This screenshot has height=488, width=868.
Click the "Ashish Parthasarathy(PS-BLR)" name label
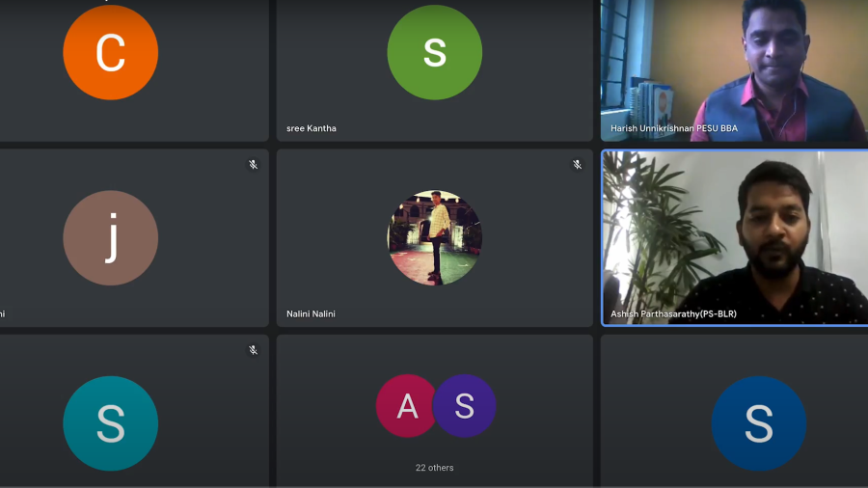[673, 313]
